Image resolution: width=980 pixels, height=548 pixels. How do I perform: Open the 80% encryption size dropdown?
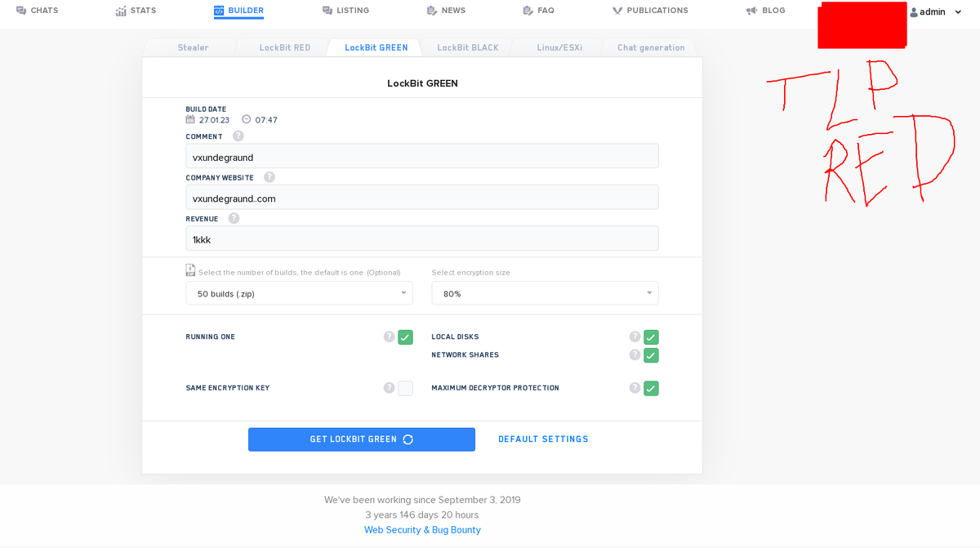click(545, 293)
